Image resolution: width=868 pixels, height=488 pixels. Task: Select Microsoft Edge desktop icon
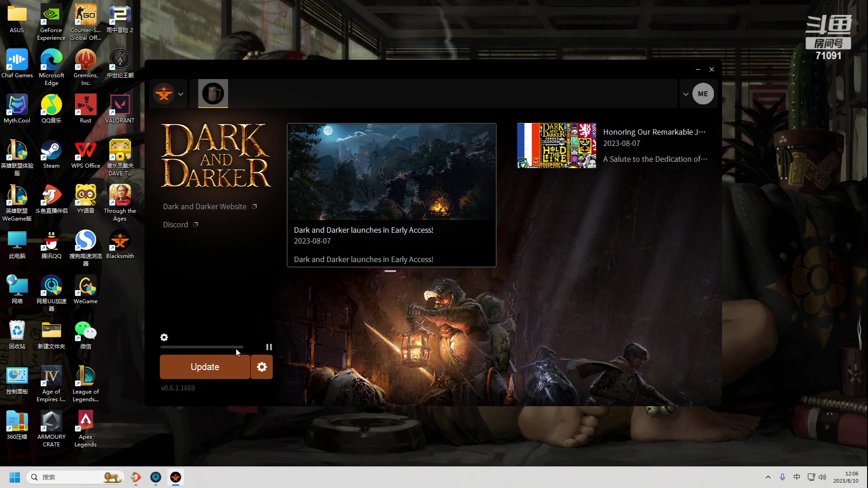click(51, 68)
